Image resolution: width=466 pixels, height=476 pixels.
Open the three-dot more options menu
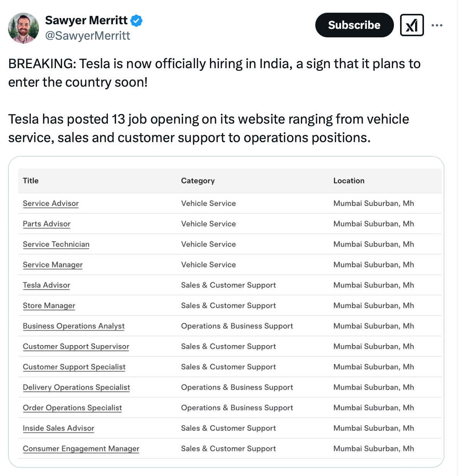[x=437, y=25]
